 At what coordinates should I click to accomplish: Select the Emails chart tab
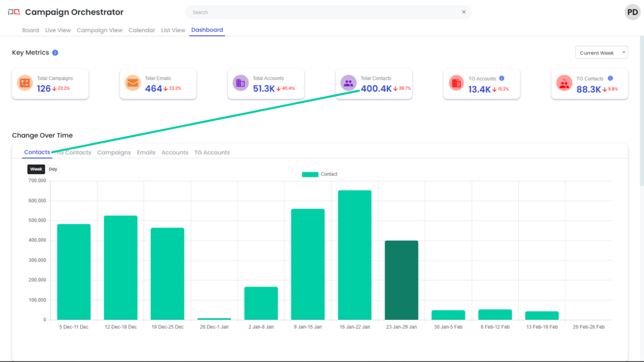click(x=146, y=153)
